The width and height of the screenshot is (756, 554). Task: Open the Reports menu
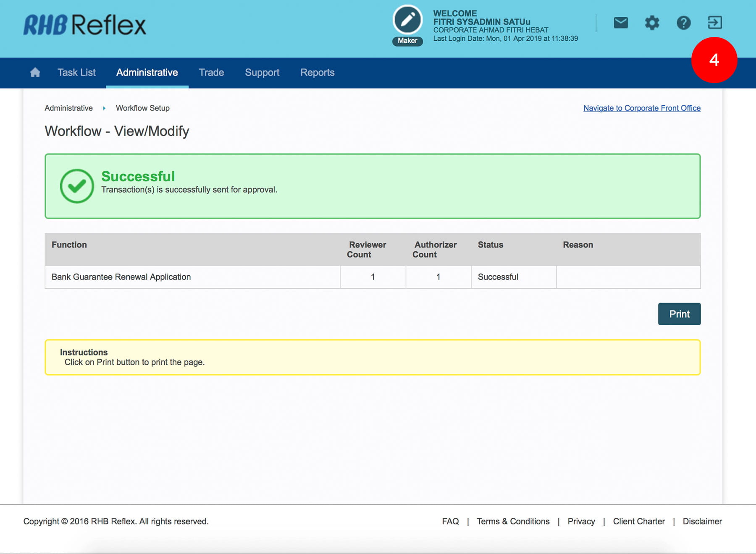[x=317, y=73]
